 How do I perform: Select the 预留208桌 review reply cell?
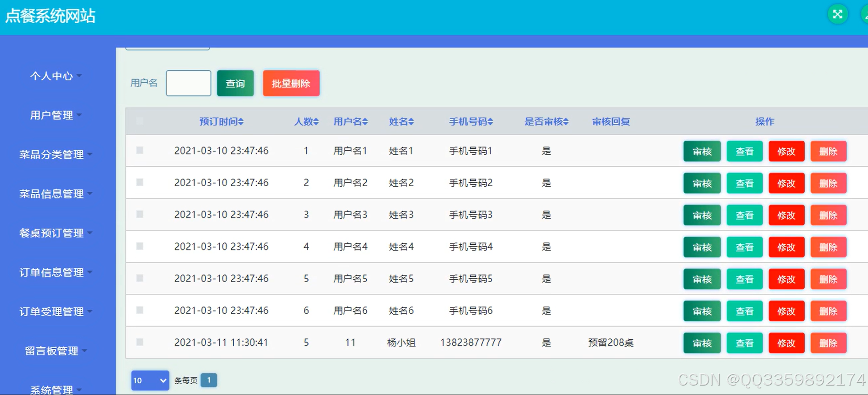click(611, 343)
